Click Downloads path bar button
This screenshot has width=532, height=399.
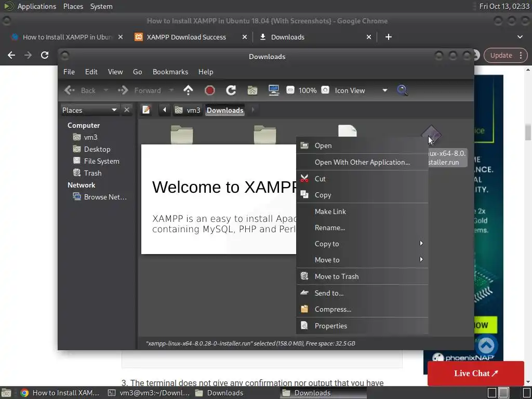225,110
